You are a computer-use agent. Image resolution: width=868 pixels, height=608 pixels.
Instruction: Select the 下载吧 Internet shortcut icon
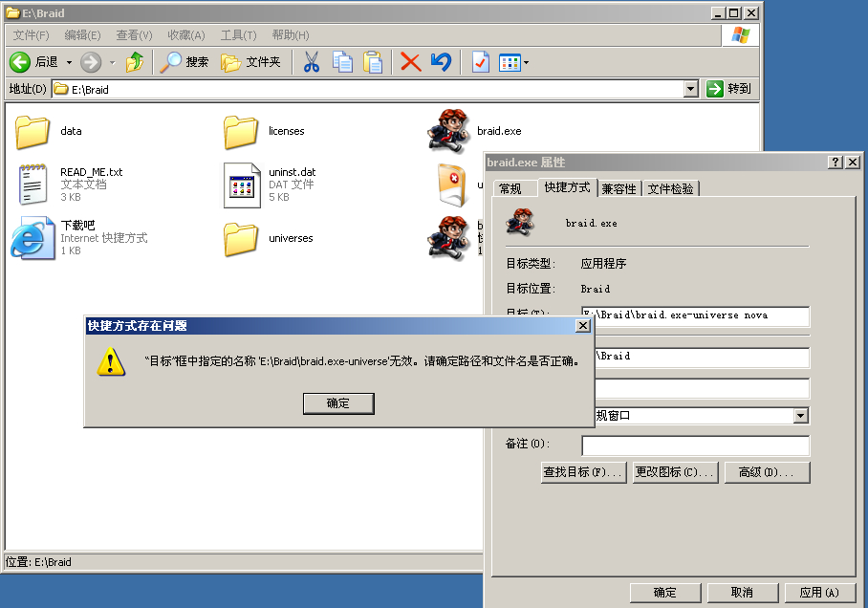33,239
